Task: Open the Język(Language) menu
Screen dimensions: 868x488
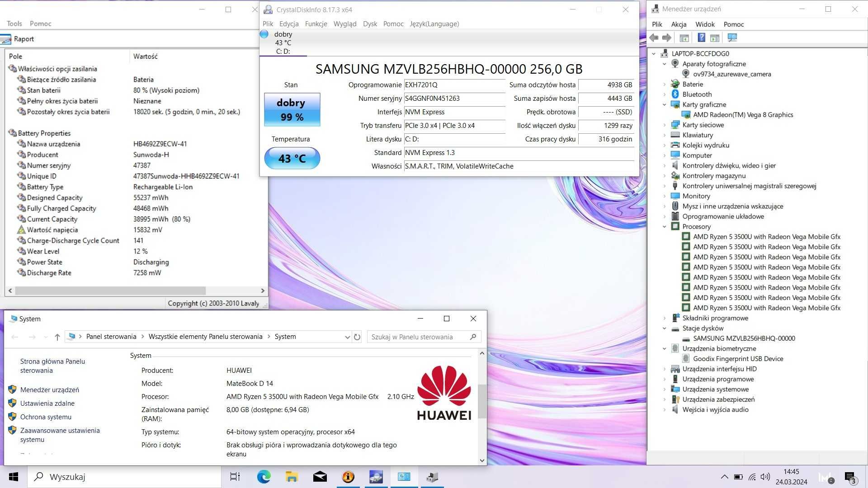Action: pyautogui.click(x=434, y=24)
